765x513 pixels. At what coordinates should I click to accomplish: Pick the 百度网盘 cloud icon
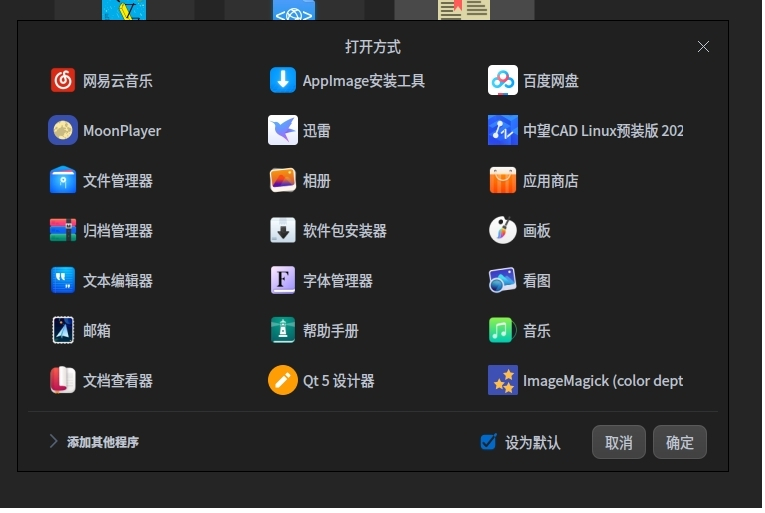(x=503, y=81)
